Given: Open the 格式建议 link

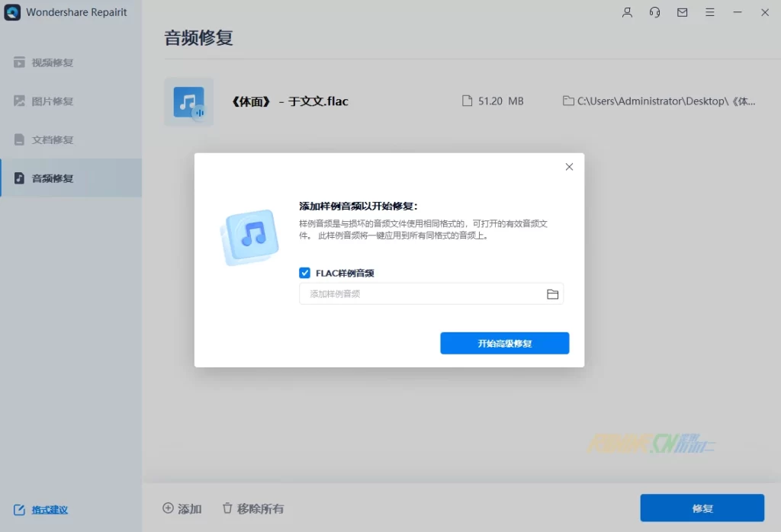Looking at the screenshot, I should pos(49,510).
